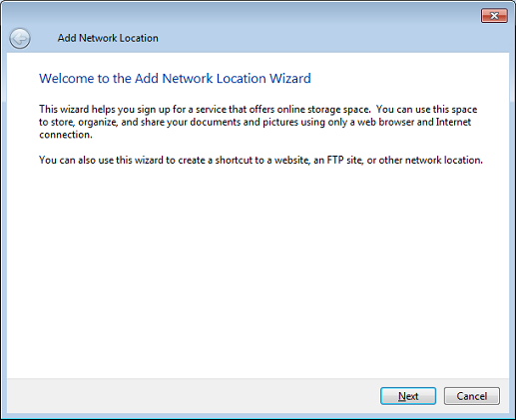The height and width of the screenshot is (420, 516).
Task: Click the paragraph starting 'This wizard helps you'
Action: pos(258,122)
